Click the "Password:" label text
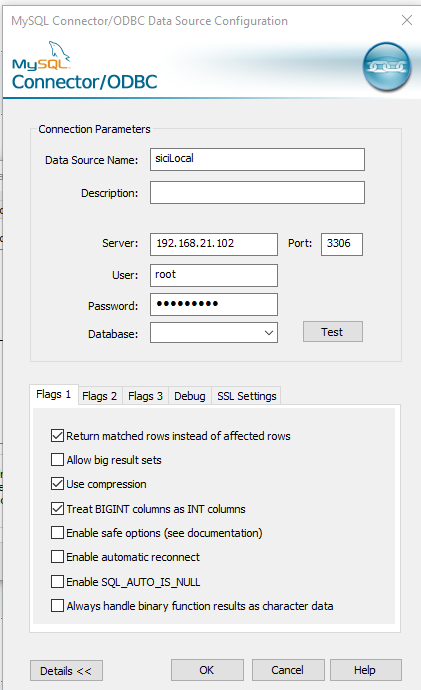Screen dimensions: 421x690 coord(113,306)
